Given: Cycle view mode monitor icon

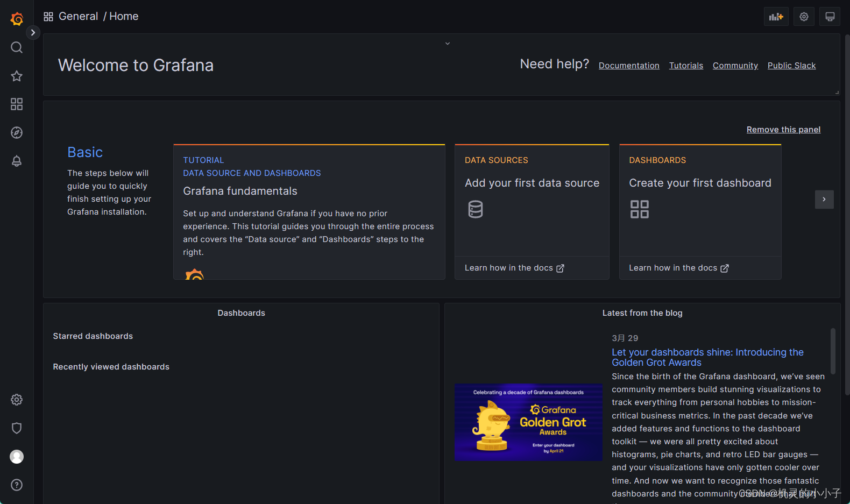Looking at the screenshot, I should [830, 17].
